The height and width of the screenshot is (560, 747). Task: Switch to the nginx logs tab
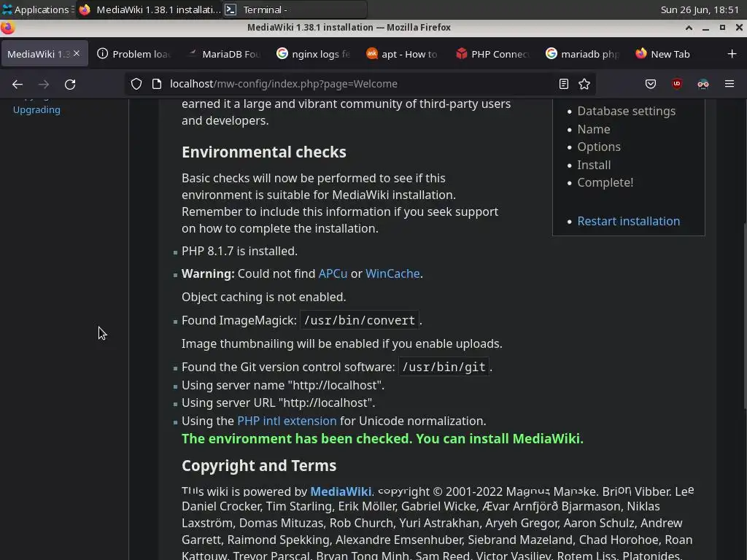tap(314, 54)
